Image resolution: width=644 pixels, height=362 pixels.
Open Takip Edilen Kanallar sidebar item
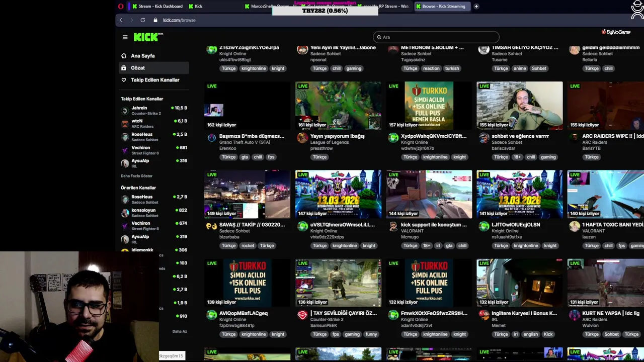(x=155, y=80)
